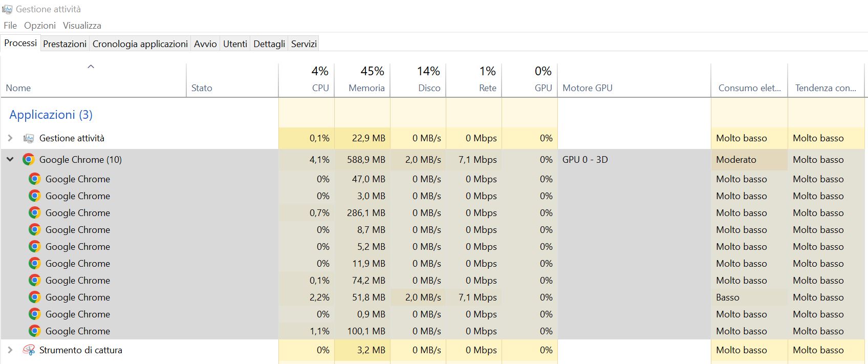Image resolution: width=868 pixels, height=364 pixels.
Task: Click Chrome icon of 51,8 MB process
Action: pos(34,297)
